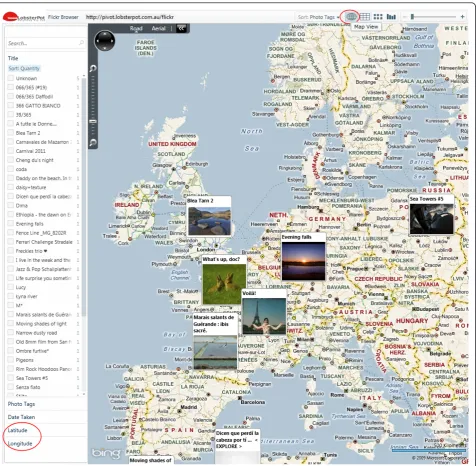Check the 388 GATTO BIANCO checkbox
Screen dimensions: 476x466
(11, 105)
